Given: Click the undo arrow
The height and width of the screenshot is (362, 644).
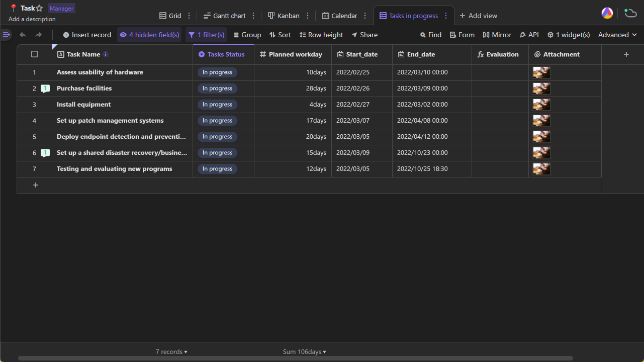Looking at the screenshot, I should point(23,35).
